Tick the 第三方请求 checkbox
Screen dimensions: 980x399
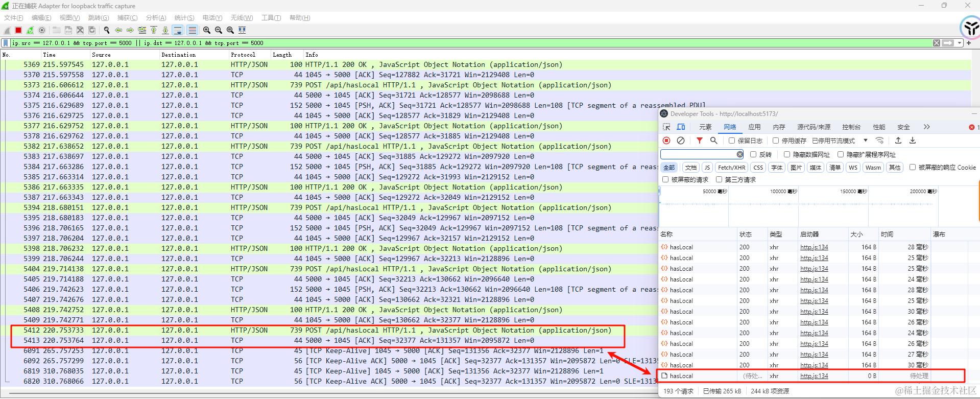pos(719,179)
